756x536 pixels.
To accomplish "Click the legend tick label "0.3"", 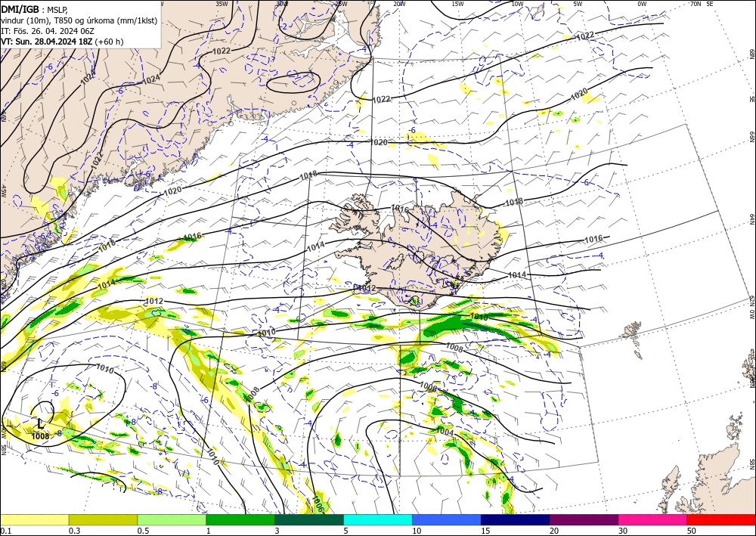I will pos(74,531).
